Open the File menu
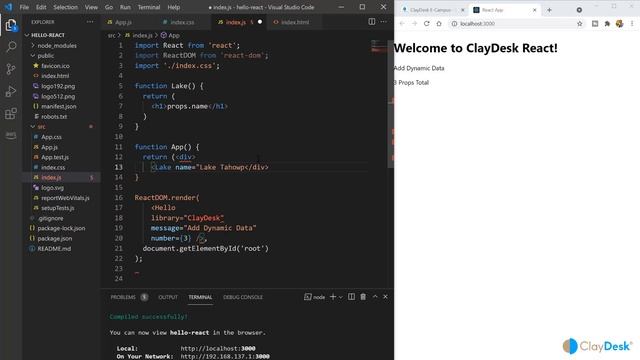Screen dimensions: 640x360 [24, 7]
